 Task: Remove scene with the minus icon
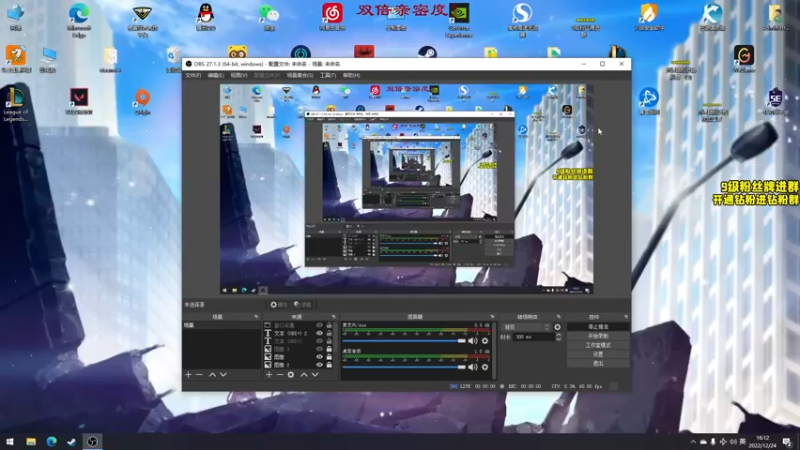tap(199, 374)
